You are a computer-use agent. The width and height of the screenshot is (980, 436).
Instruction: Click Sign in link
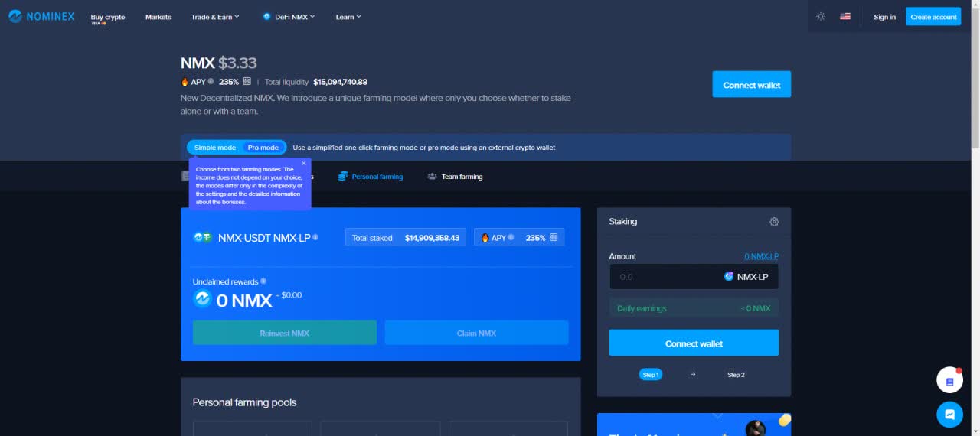click(884, 17)
